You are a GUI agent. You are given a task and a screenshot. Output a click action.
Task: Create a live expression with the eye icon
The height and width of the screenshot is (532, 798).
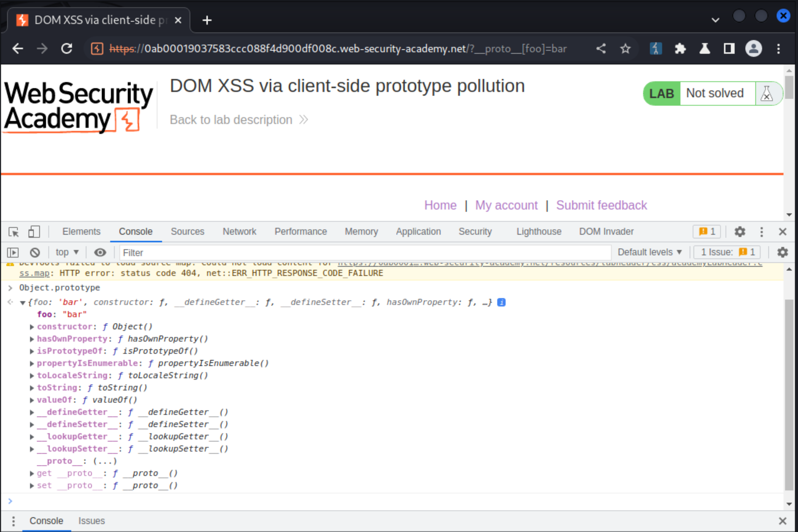pos(100,253)
